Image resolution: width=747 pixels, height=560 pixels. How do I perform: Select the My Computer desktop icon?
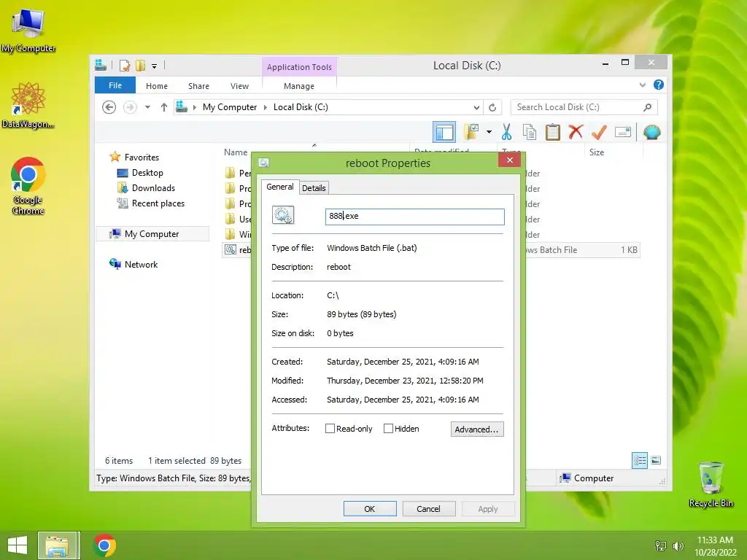tap(28, 31)
